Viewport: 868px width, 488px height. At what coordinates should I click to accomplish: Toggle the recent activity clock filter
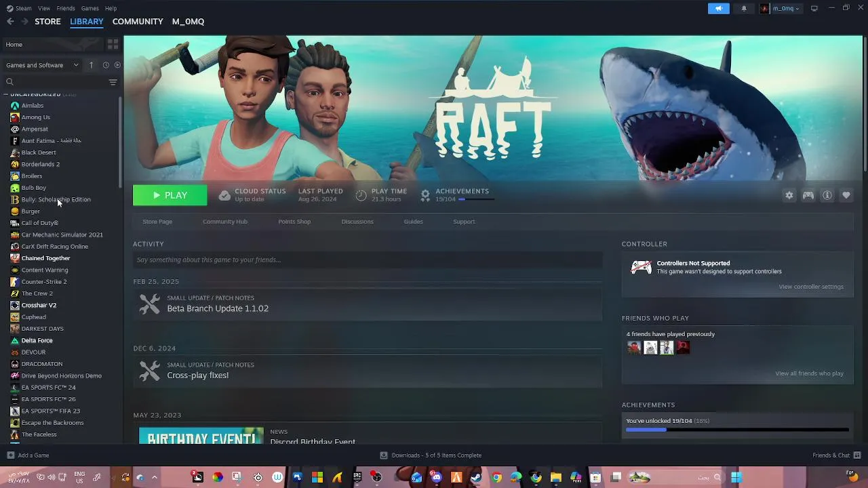(x=106, y=65)
